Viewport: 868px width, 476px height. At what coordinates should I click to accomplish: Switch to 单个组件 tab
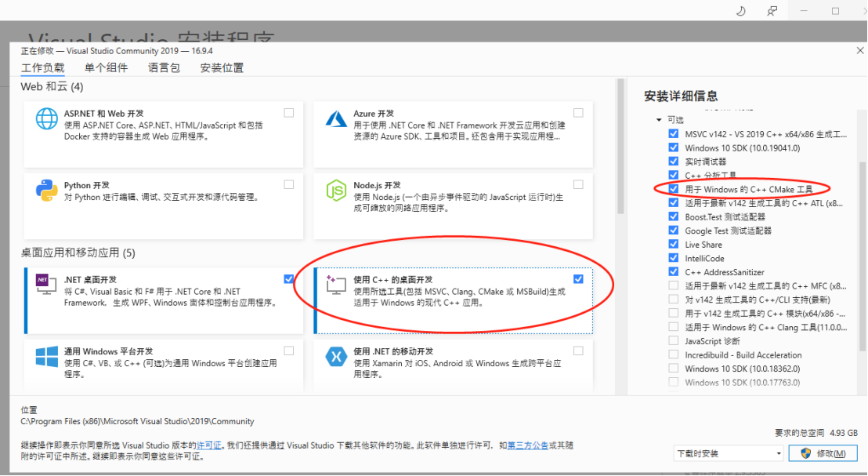(106, 67)
